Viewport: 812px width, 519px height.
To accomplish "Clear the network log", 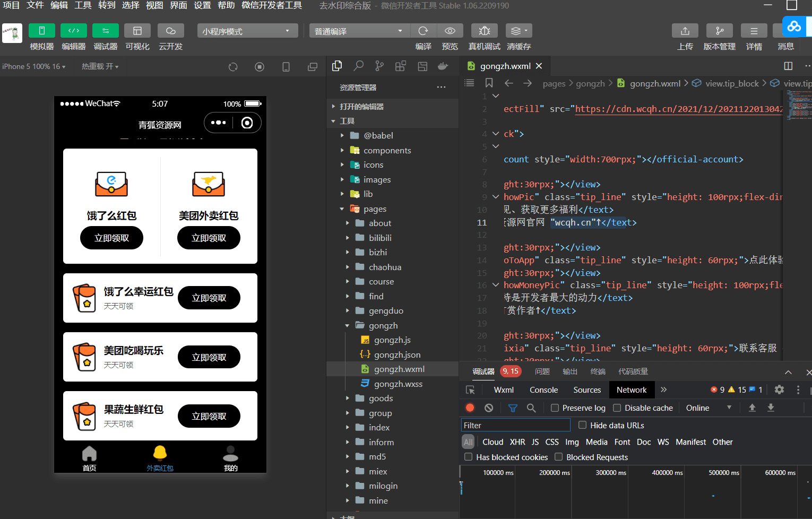I will pyautogui.click(x=489, y=408).
